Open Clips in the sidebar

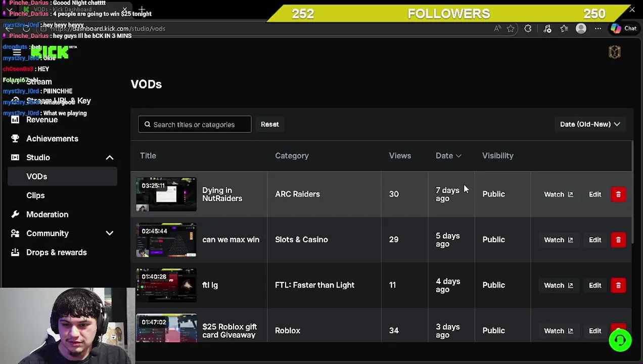[35, 196]
